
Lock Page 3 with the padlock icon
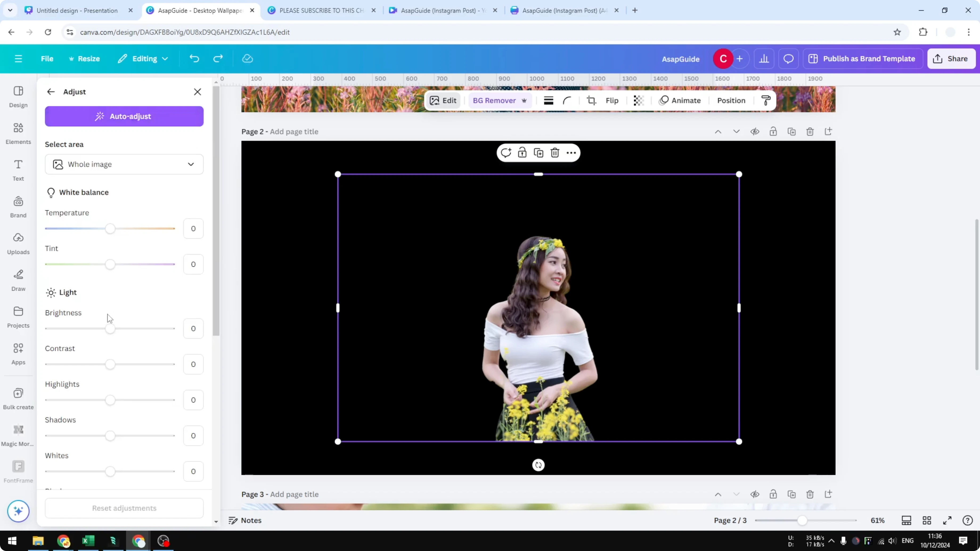point(773,494)
